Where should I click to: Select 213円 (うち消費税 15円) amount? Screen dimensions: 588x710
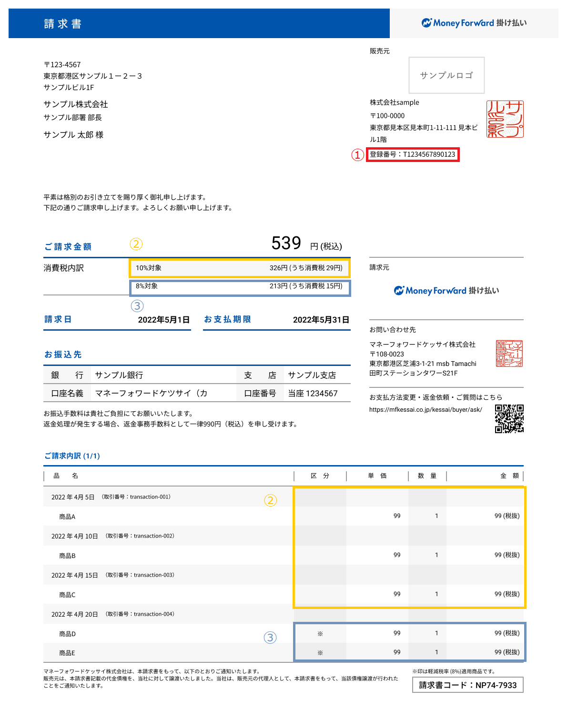[306, 286]
